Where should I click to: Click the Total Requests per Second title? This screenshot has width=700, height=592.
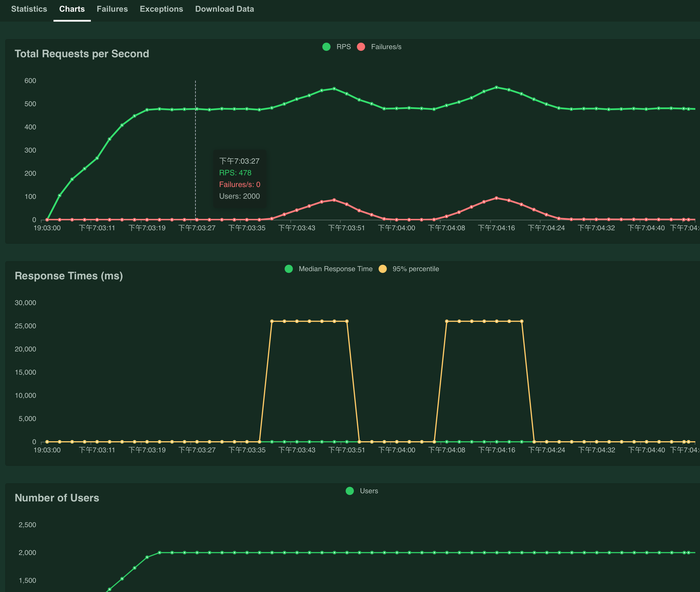(82, 54)
